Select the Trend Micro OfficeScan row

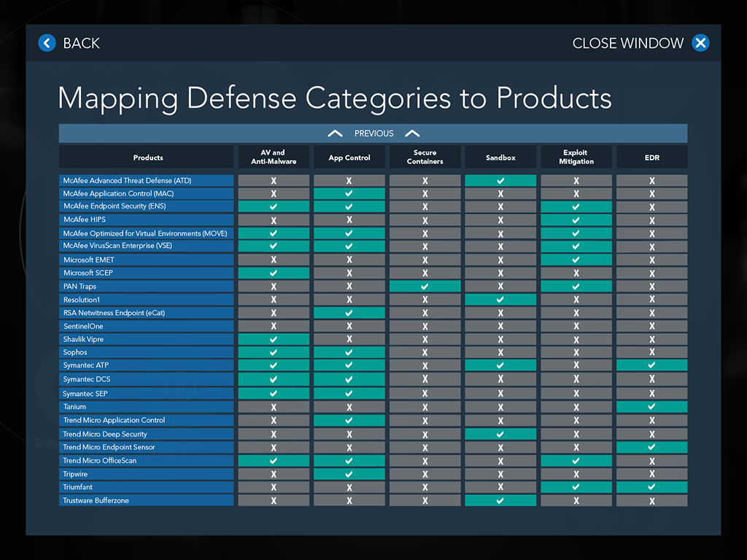146,461
